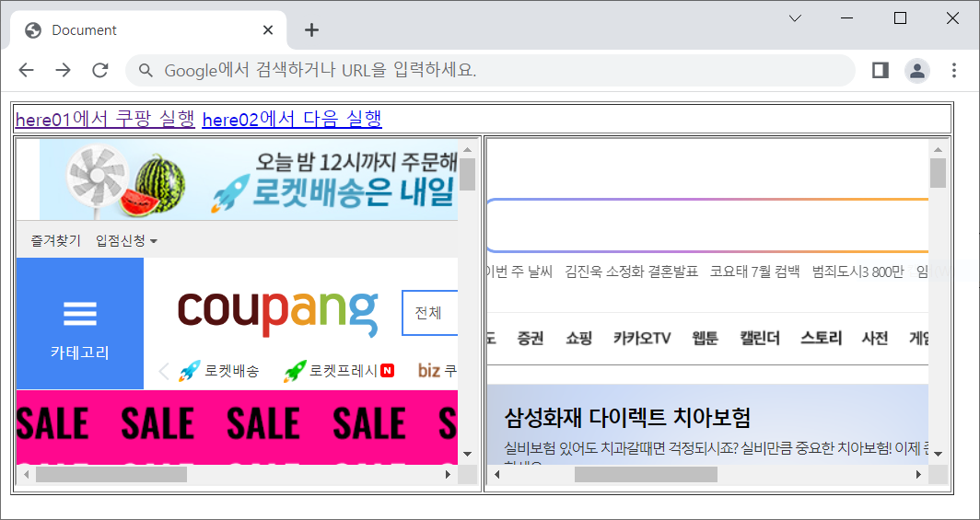Click the Daum frame vertical scrollbar up arrow
The image size is (980, 520).
(938, 149)
